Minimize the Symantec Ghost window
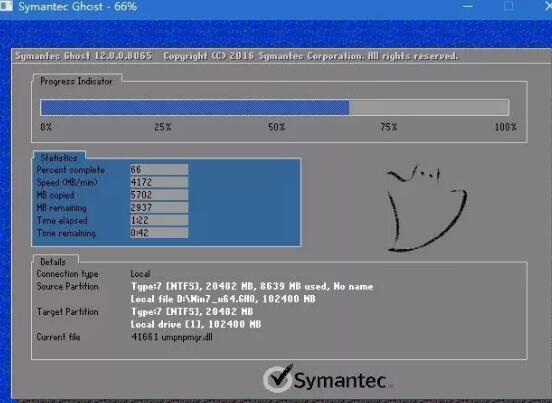Viewport: 552px width, 403px height. pos(468,6)
